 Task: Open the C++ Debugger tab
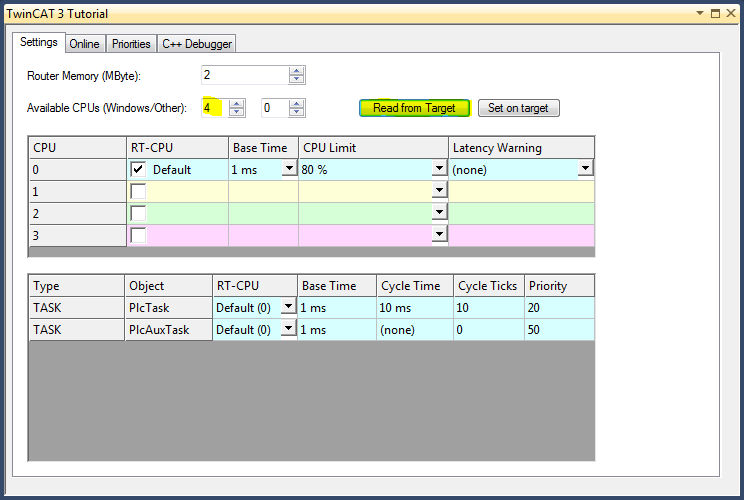pos(196,44)
